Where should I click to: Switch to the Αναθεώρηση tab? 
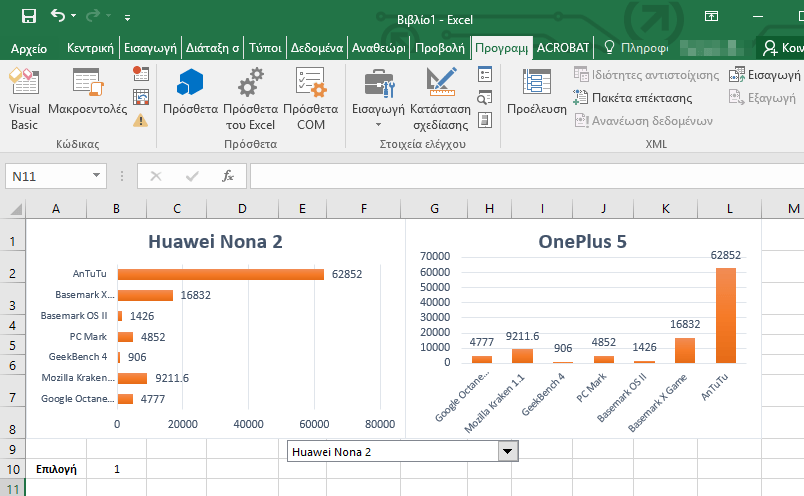click(378, 48)
